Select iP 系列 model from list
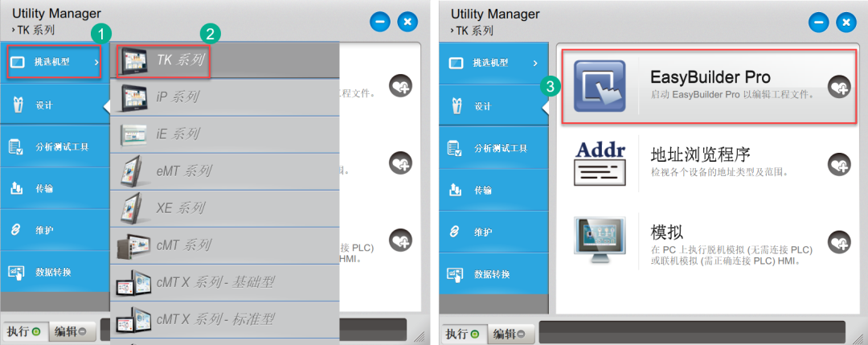The width and height of the screenshot is (868, 345). [x=225, y=97]
